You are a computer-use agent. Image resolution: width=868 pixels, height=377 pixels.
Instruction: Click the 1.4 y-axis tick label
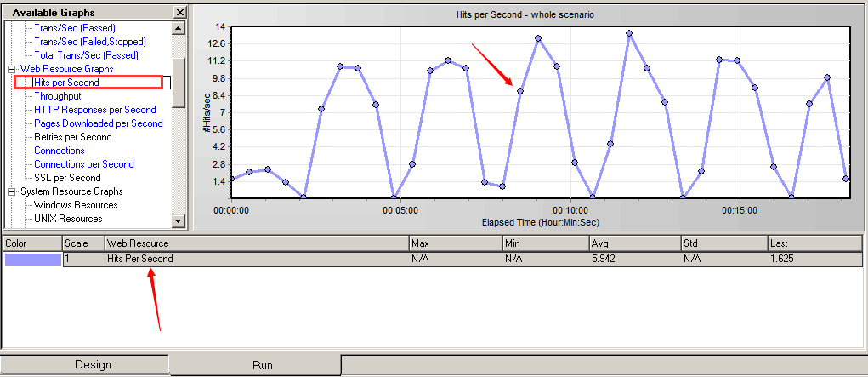pyautogui.click(x=219, y=181)
